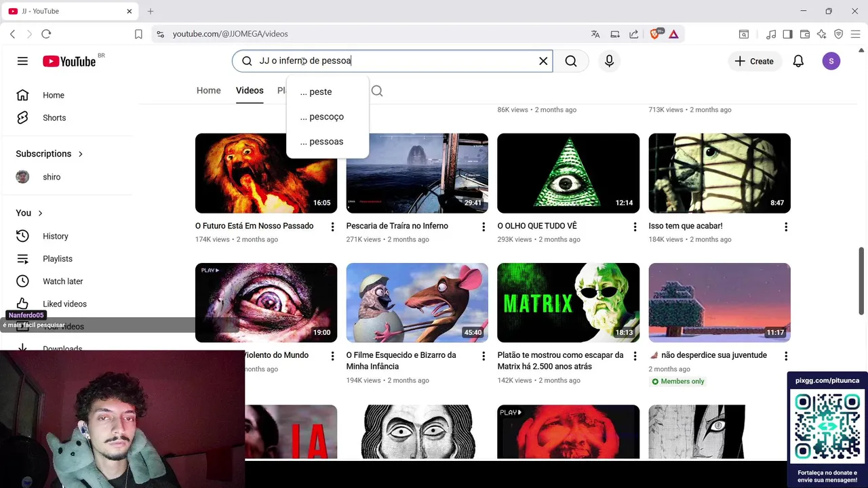Open Leo AI sparkle icon
This screenshot has width=868, height=488.
[x=822, y=34]
